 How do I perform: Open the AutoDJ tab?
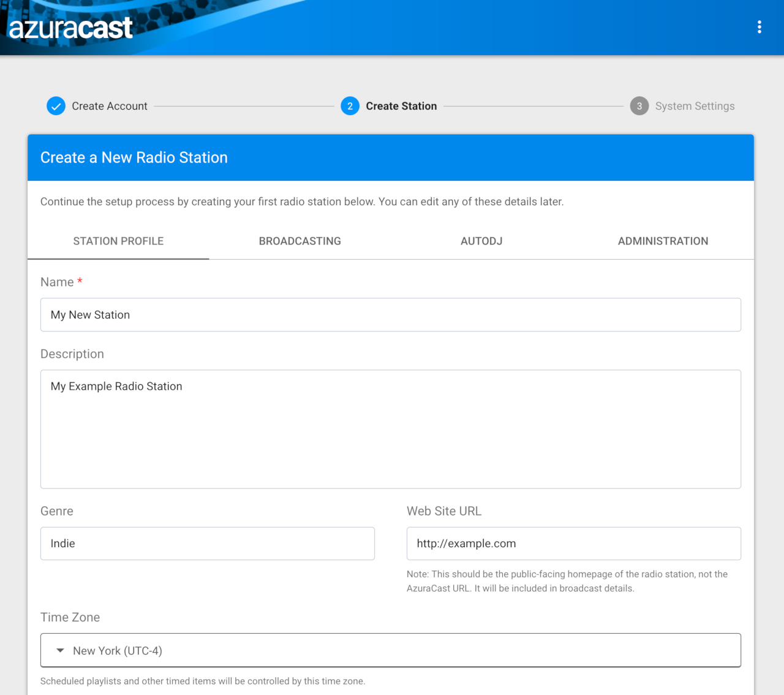click(x=481, y=241)
